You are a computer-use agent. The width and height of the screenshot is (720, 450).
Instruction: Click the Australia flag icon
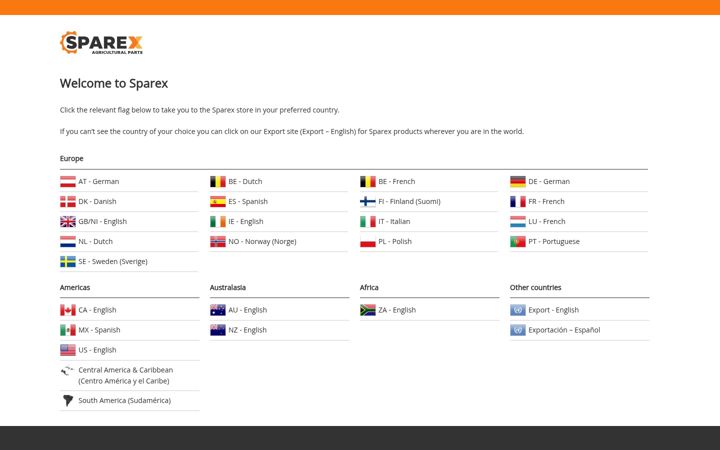tap(218, 310)
